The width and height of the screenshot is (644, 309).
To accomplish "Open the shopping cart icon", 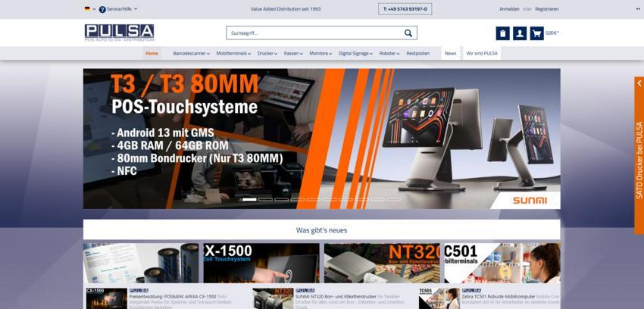I will tap(537, 33).
